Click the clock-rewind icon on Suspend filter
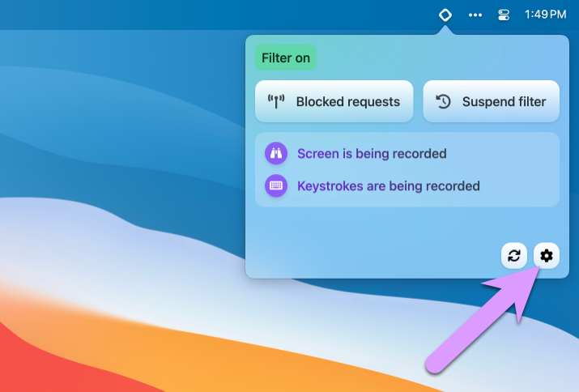 443,102
